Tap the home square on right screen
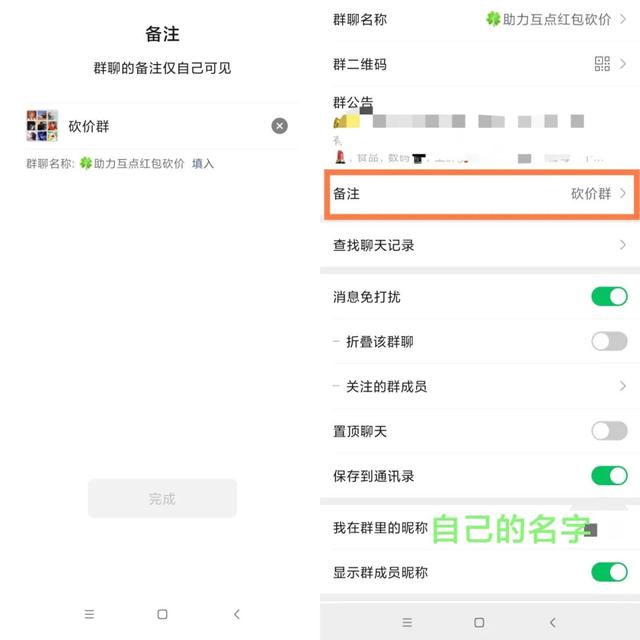The image size is (640, 640). pos(479,622)
